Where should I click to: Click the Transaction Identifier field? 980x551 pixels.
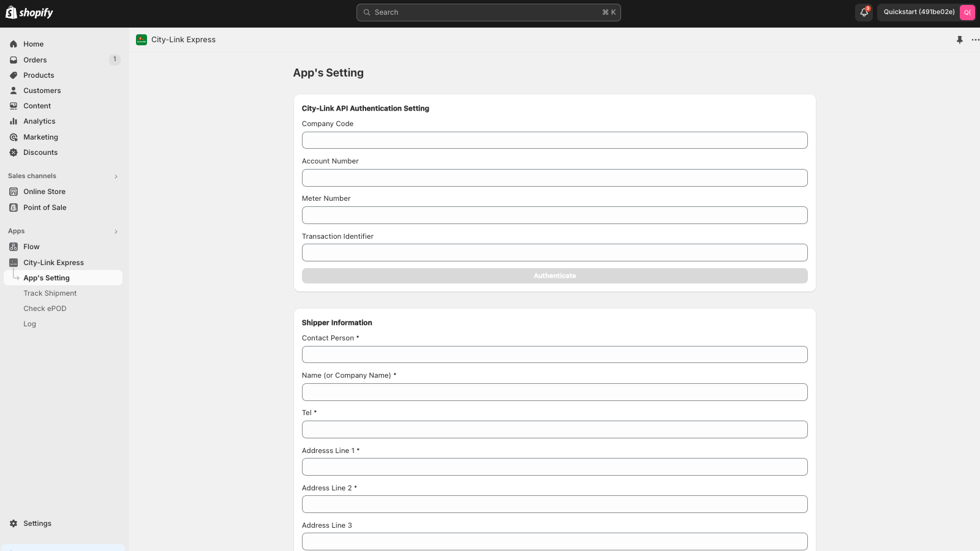554,252
